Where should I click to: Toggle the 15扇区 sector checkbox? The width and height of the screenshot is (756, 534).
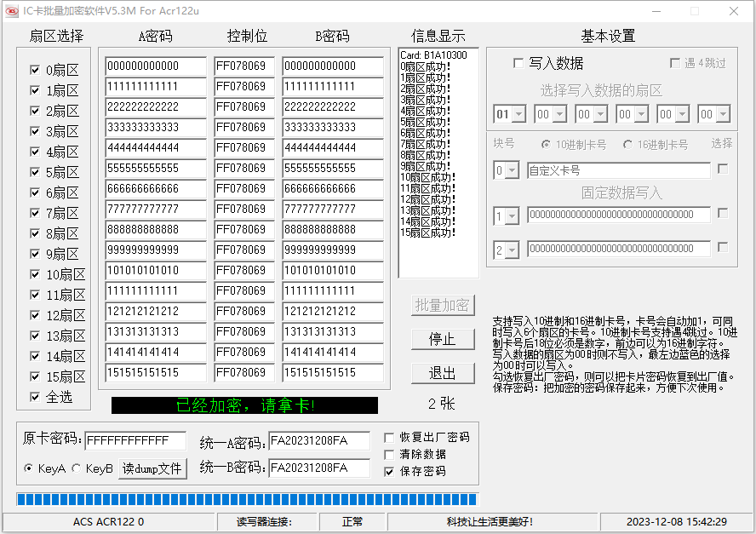click(x=35, y=376)
